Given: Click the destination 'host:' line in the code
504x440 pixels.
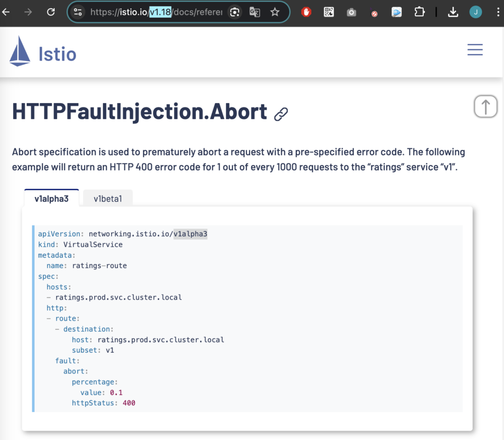Looking at the screenshot, I should 148,339.
